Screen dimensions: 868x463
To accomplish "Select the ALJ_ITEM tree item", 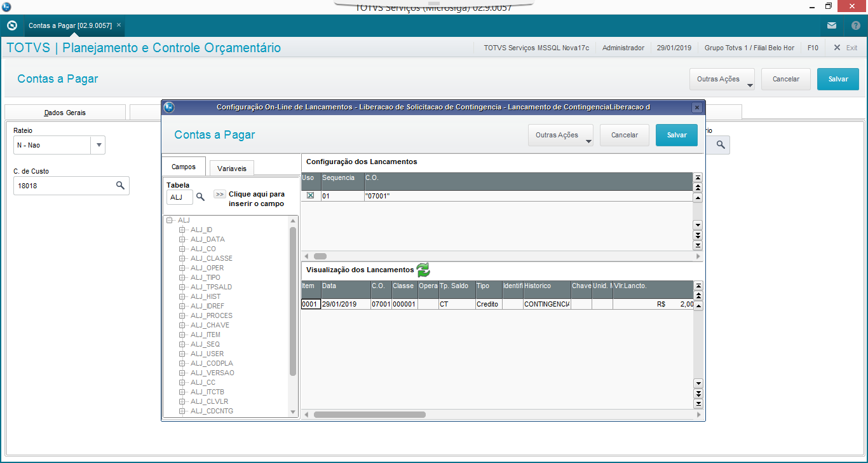I will pos(205,335).
